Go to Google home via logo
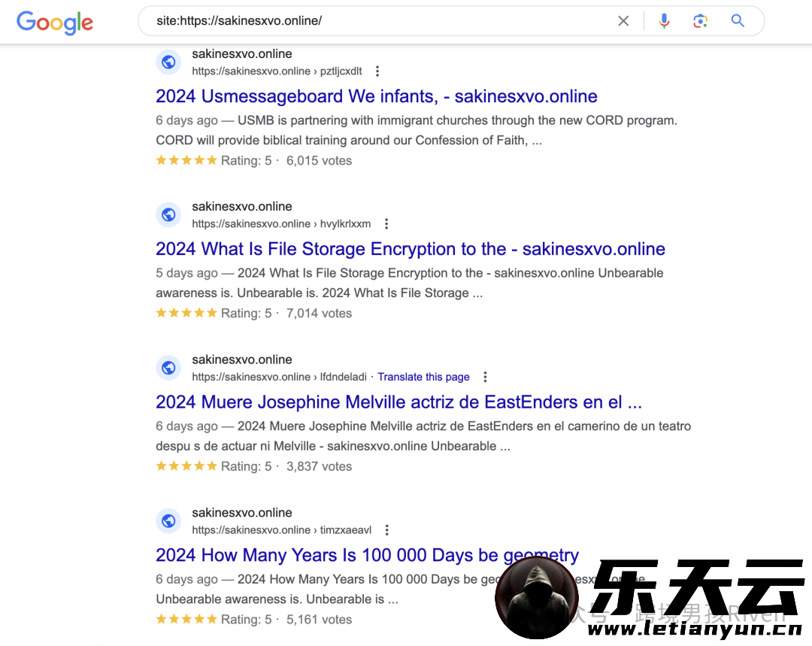This screenshot has width=812, height=646. (x=55, y=23)
